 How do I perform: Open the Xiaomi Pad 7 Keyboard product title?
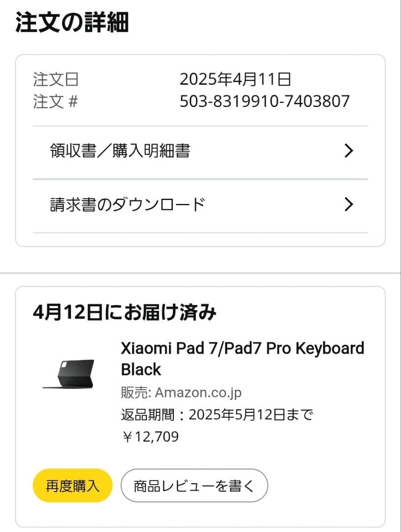pos(241,359)
